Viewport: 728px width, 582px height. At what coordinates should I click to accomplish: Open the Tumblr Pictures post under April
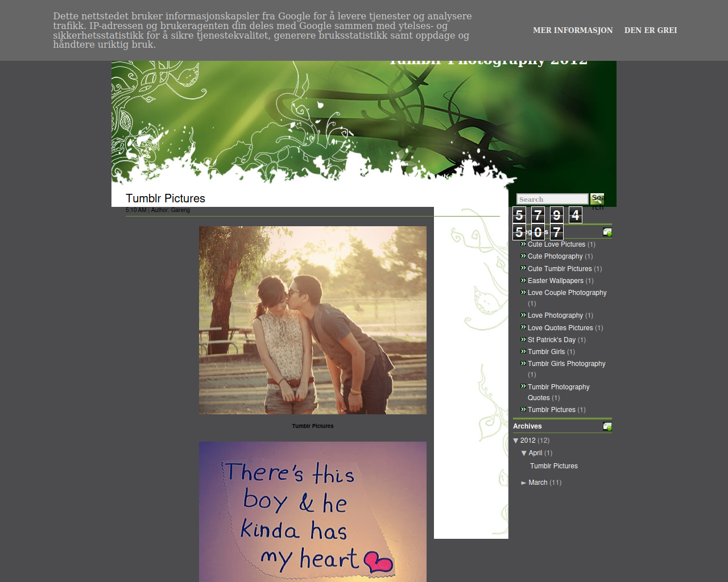tap(554, 466)
